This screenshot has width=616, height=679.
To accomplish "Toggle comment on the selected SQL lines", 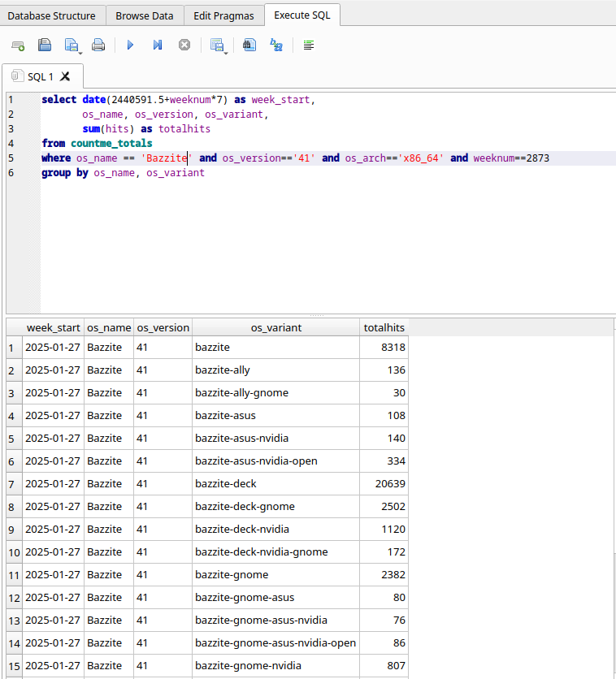I will tap(308, 45).
